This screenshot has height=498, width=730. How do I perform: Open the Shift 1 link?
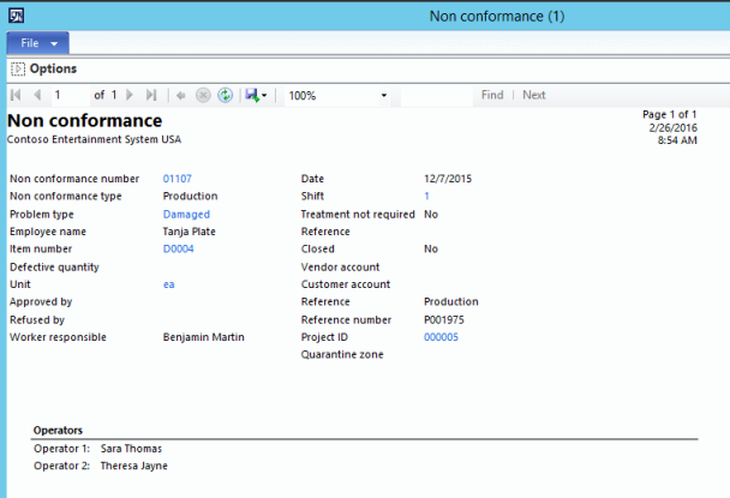[426, 196]
